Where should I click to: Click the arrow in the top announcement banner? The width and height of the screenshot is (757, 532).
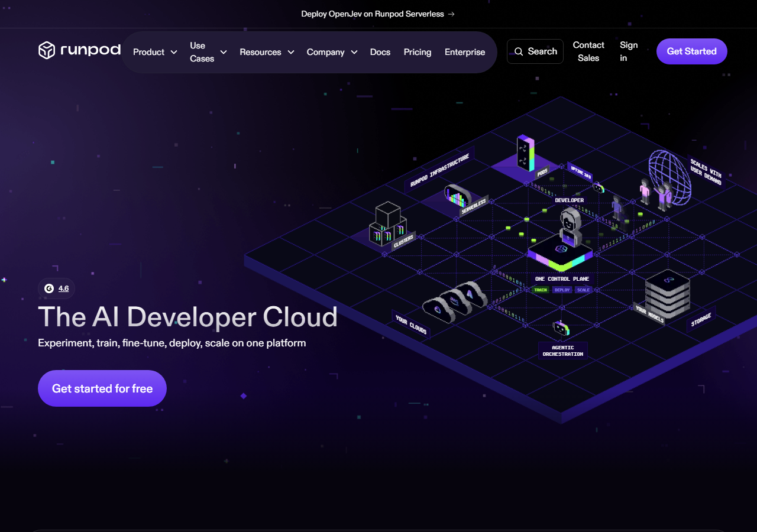[451, 14]
